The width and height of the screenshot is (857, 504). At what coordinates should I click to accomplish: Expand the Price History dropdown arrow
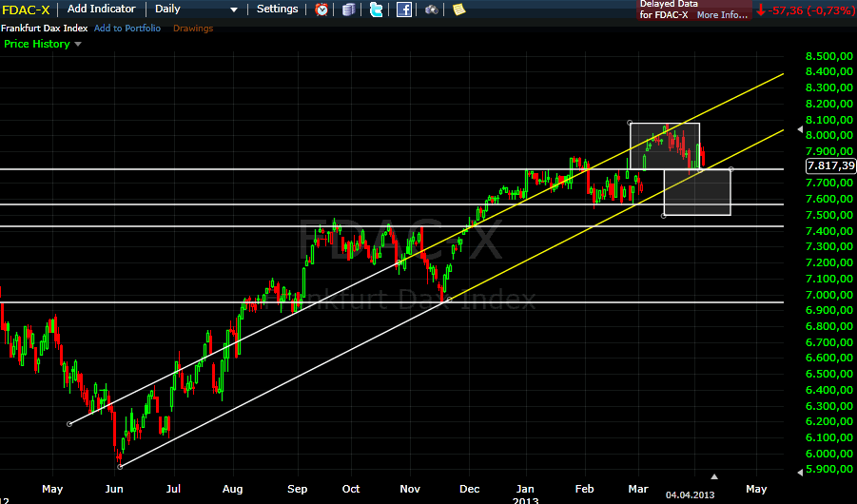pyautogui.click(x=78, y=45)
